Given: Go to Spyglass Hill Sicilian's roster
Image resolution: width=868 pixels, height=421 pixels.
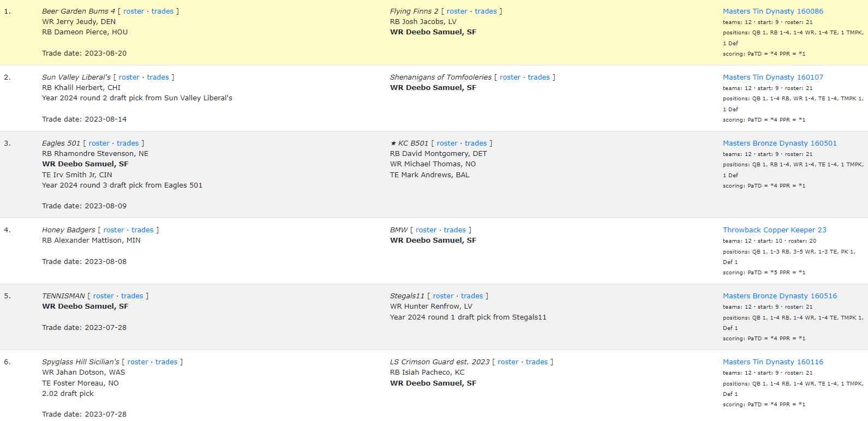Looking at the screenshot, I should point(138,362).
